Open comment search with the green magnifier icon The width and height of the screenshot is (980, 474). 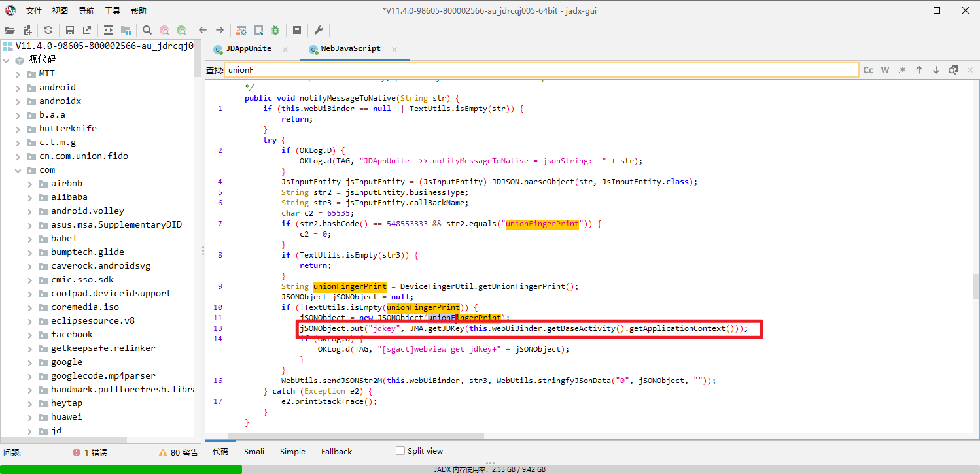[181, 30]
